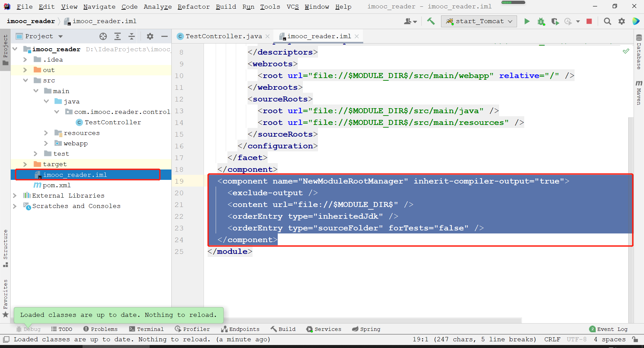Viewport: 644px width, 348px height.
Task: Collapse the main folder
Action: click(x=36, y=91)
